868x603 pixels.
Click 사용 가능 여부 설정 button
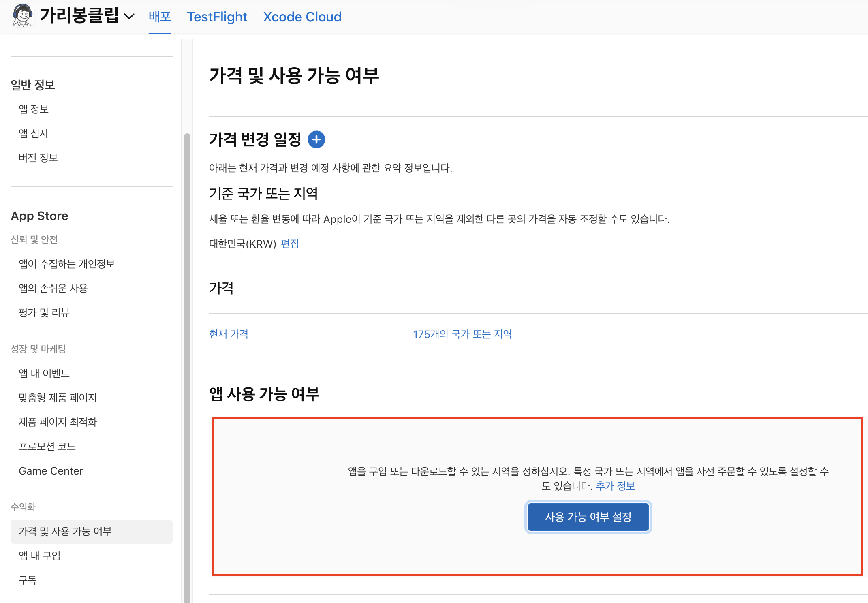[x=588, y=517]
